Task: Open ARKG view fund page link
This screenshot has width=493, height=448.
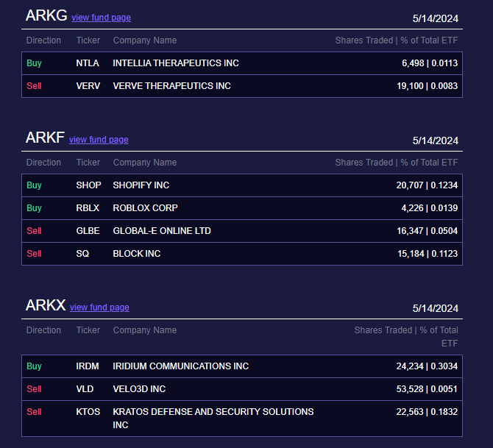Action: [x=101, y=18]
